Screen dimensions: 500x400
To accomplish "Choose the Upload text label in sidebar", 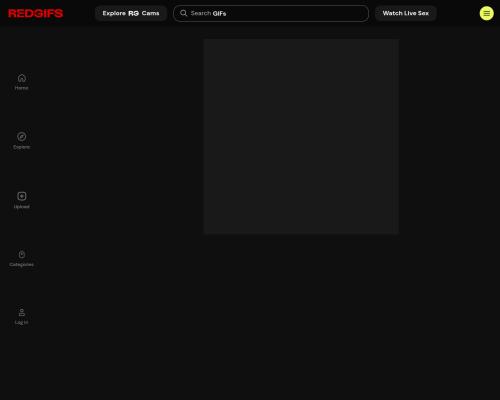I will [22, 207].
